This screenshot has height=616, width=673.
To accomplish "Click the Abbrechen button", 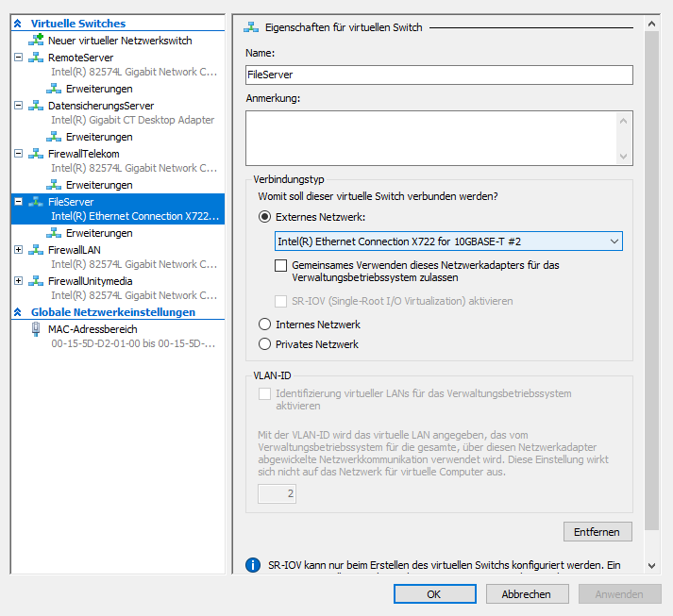I will (x=527, y=594).
